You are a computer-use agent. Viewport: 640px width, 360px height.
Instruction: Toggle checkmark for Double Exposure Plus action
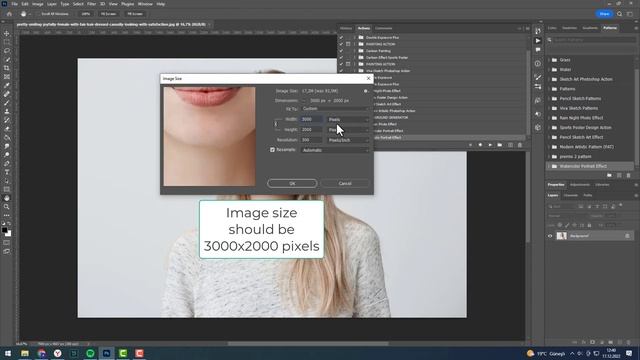click(x=341, y=37)
